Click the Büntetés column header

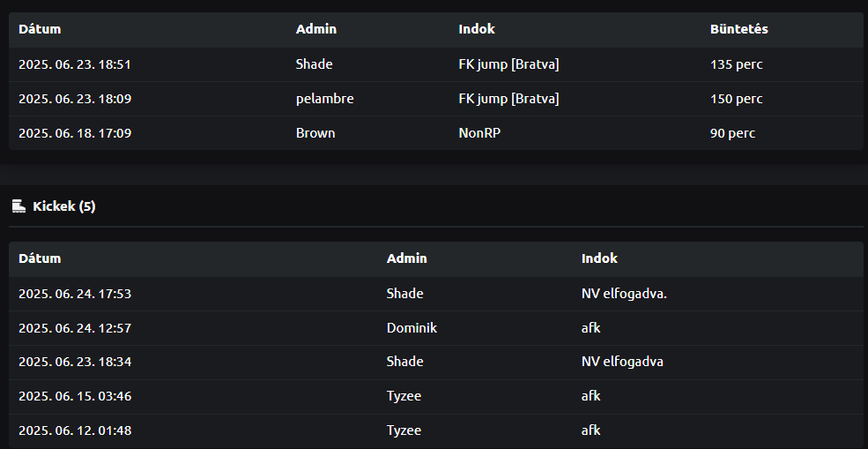tap(738, 29)
